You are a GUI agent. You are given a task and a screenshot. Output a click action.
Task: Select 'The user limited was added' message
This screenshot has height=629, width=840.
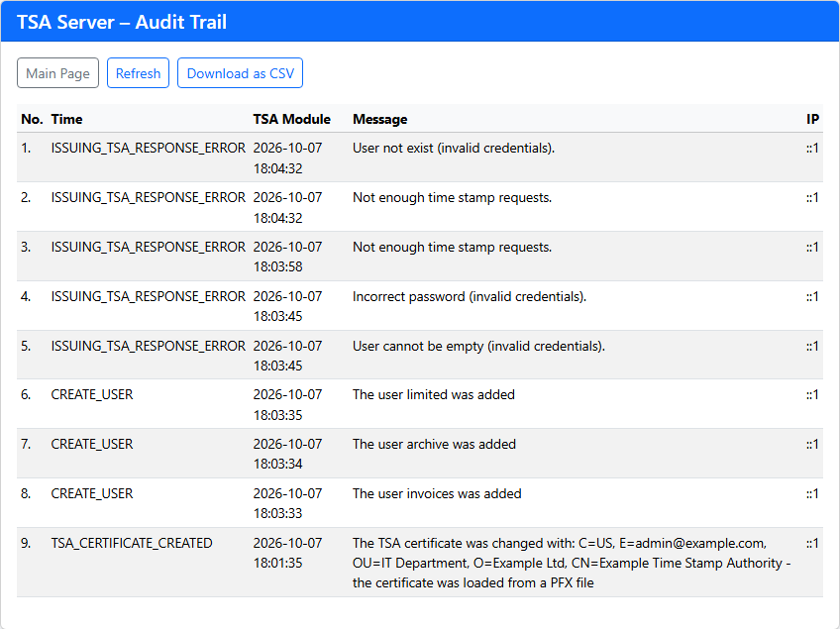pyautogui.click(x=434, y=395)
